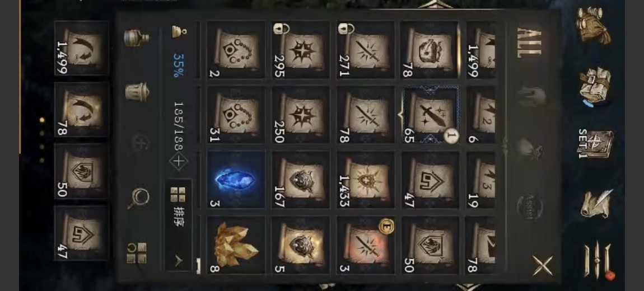
Task: Expand the selected 65 sword scroll arrow
Action: click(x=400, y=115)
